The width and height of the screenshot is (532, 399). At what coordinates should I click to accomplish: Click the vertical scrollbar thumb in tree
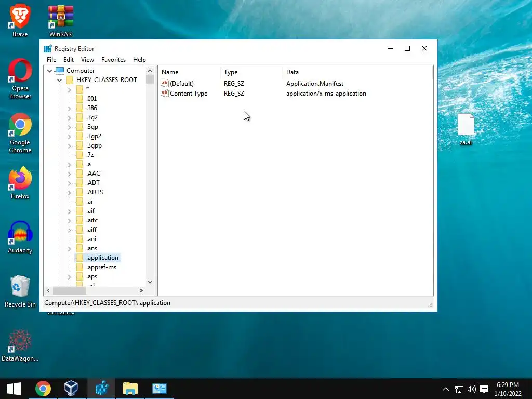[x=150, y=79]
